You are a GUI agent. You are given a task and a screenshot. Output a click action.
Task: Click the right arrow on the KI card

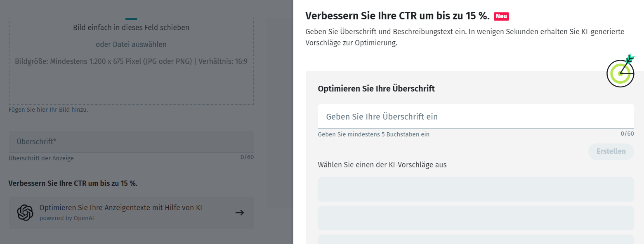[x=240, y=213]
